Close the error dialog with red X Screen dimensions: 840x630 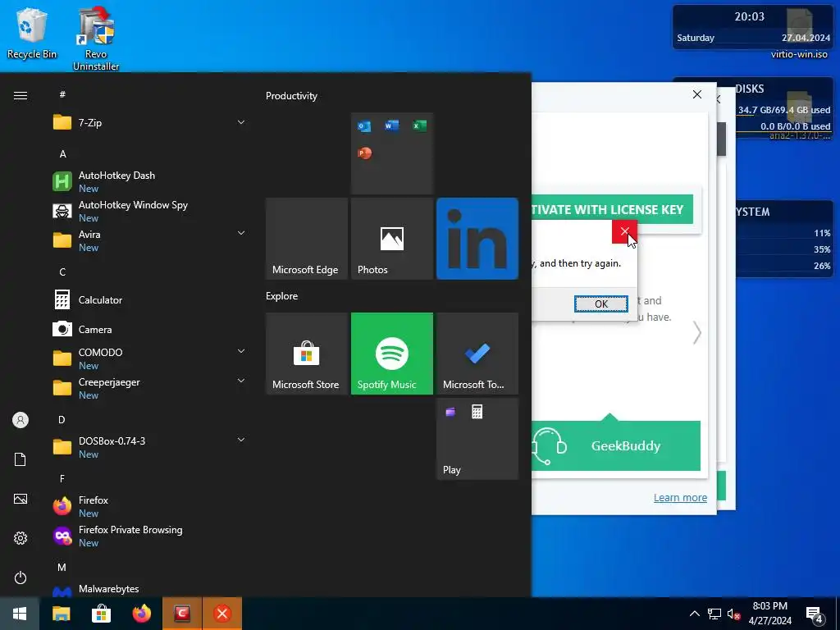pos(624,231)
